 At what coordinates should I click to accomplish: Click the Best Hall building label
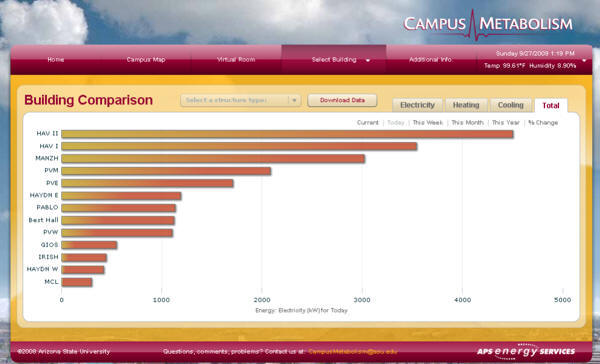(x=43, y=220)
